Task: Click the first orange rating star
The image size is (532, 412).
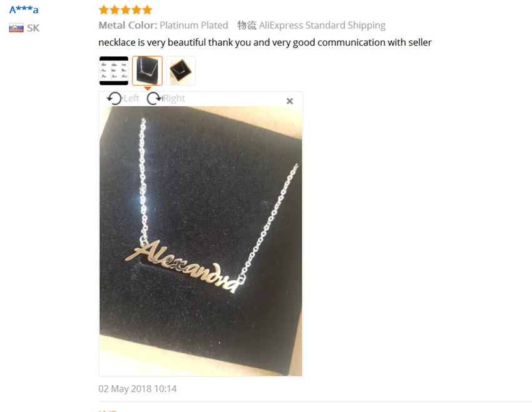Action: click(104, 10)
